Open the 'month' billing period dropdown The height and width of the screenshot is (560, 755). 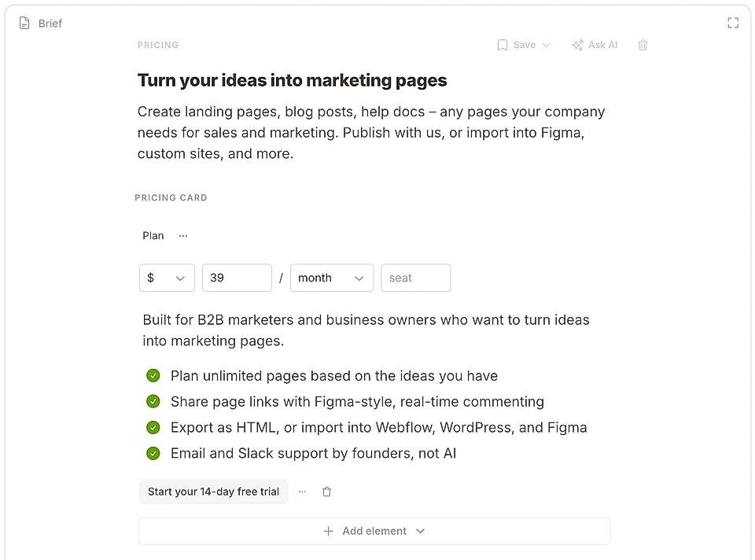(331, 278)
